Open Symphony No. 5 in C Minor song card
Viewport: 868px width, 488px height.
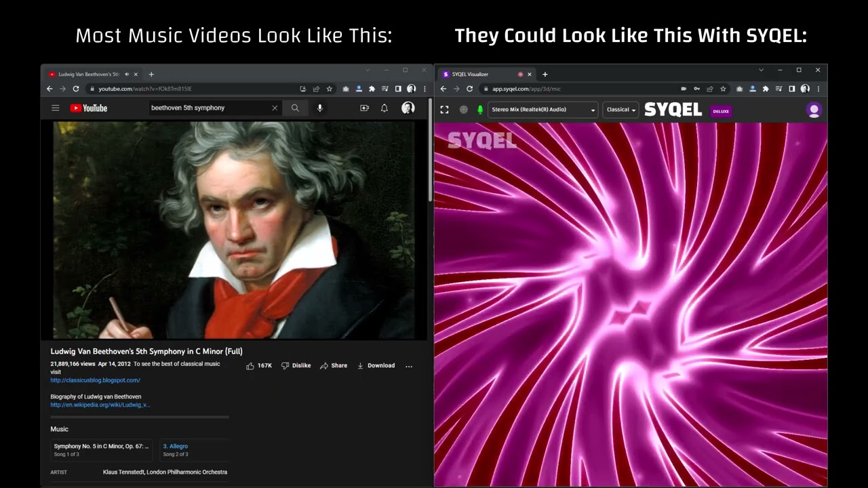102,449
